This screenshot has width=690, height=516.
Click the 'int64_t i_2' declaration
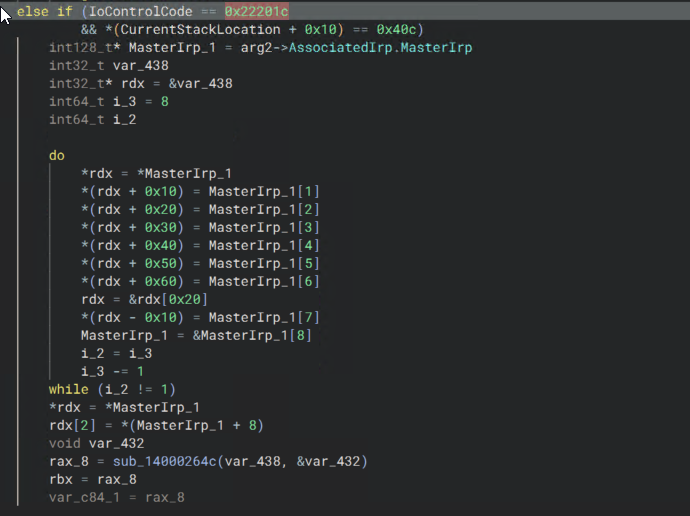click(x=92, y=119)
